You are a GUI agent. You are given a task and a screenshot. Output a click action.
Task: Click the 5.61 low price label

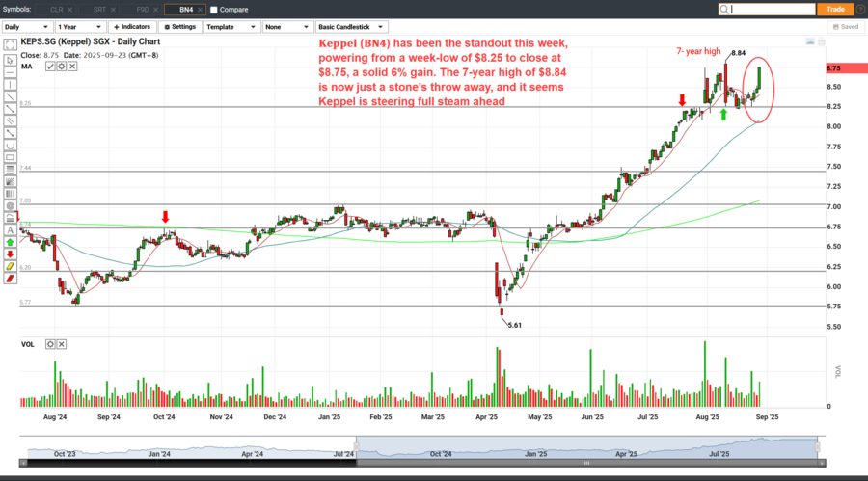tap(515, 326)
